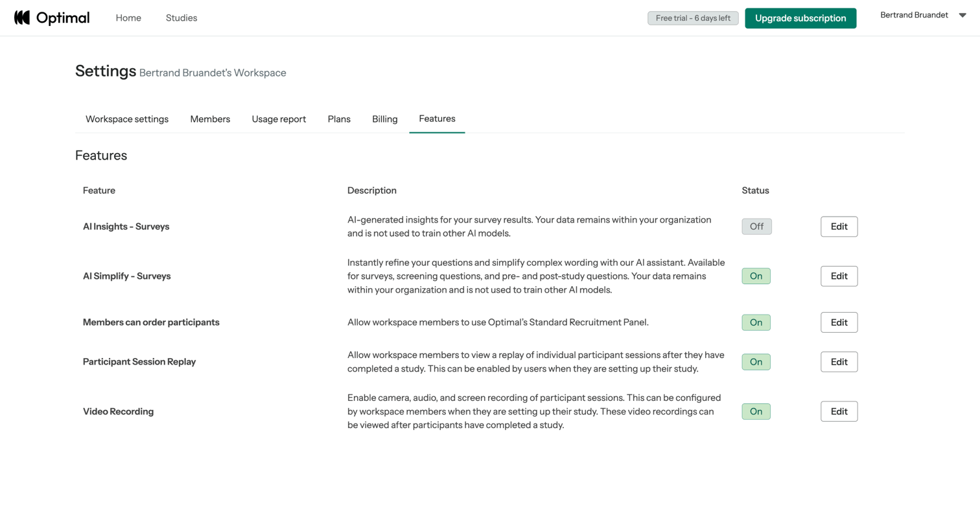This screenshot has width=980, height=528.
Task: Click the Settings page title
Action: click(x=106, y=71)
